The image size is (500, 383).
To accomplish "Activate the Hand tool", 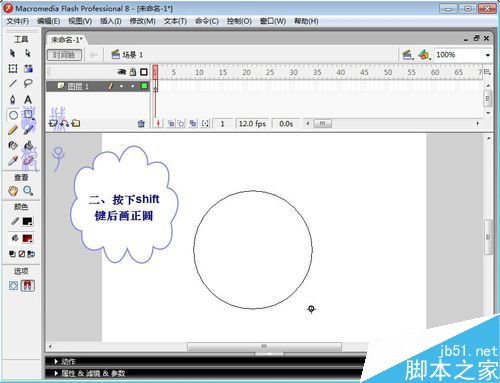I will [13, 191].
